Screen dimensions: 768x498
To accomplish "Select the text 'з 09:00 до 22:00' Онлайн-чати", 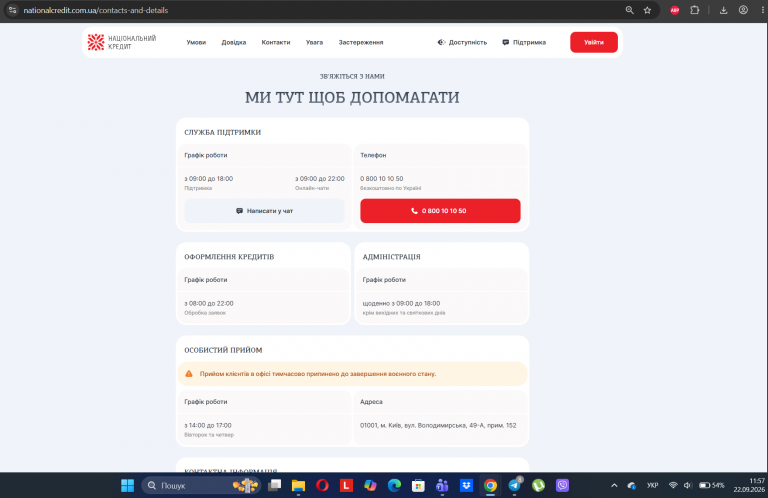I will [319, 179].
